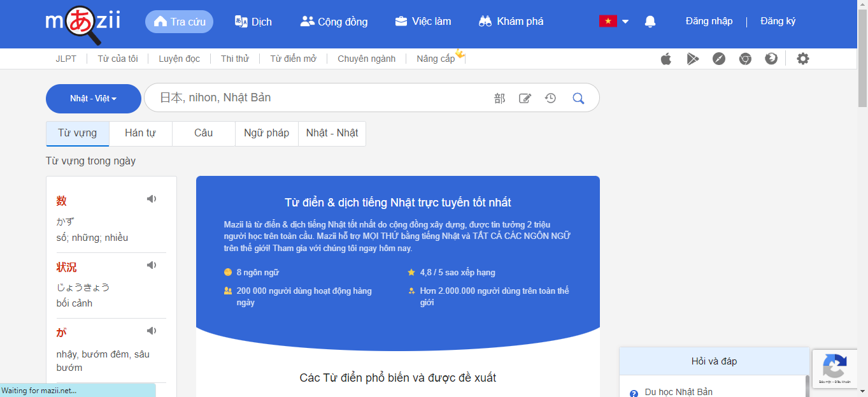Play audio for the word 状況
The height and width of the screenshot is (397, 868).
152,264
